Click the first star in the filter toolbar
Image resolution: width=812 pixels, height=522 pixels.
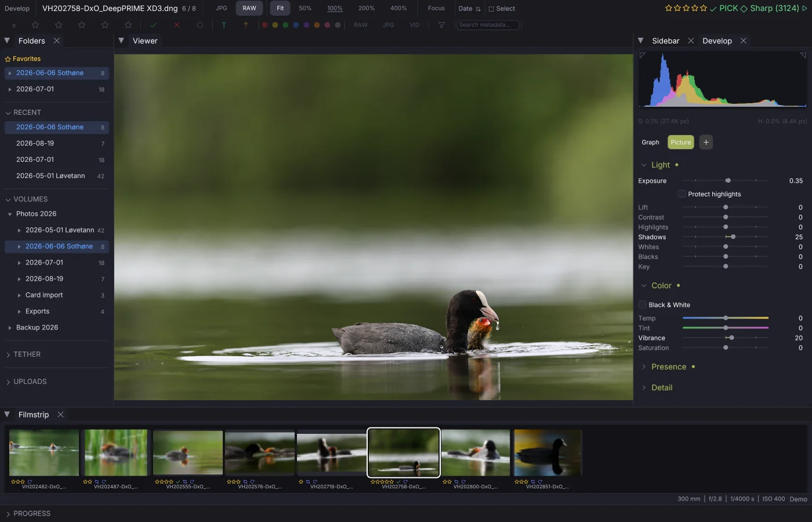[x=35, y=25]
